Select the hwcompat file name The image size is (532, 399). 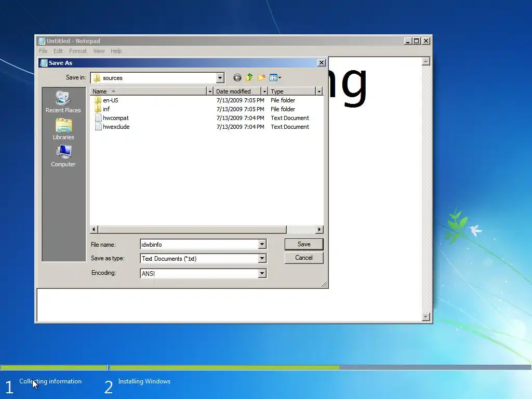coord(116,118)
